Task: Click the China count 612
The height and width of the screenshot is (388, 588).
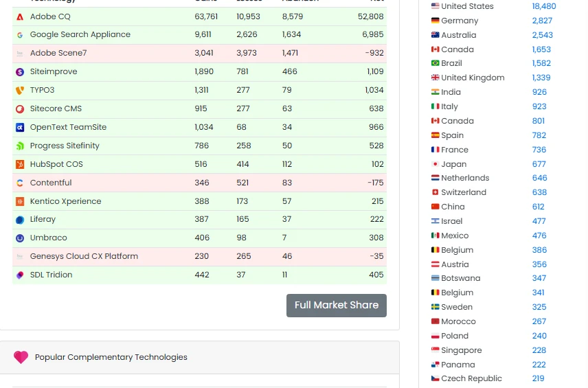Action: click(x=539, y=207)
